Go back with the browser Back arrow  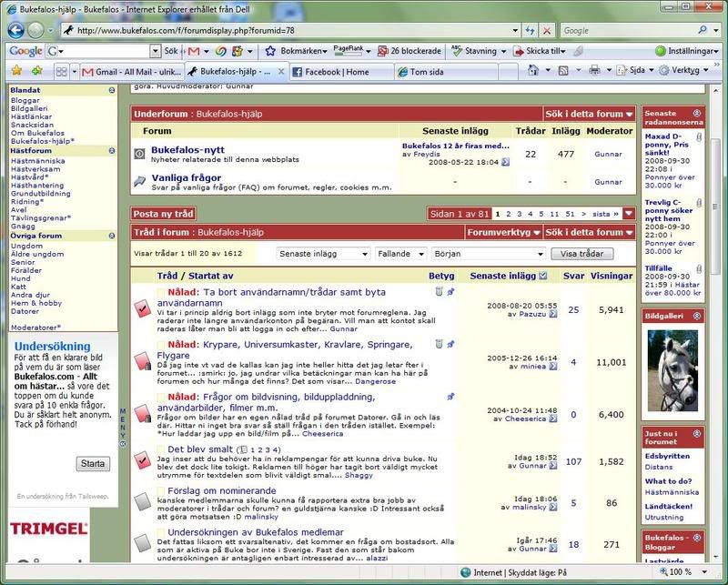click(15, 31)
